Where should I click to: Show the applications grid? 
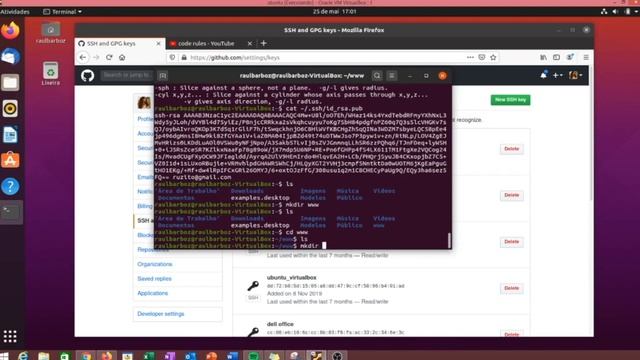pos(10,336)
